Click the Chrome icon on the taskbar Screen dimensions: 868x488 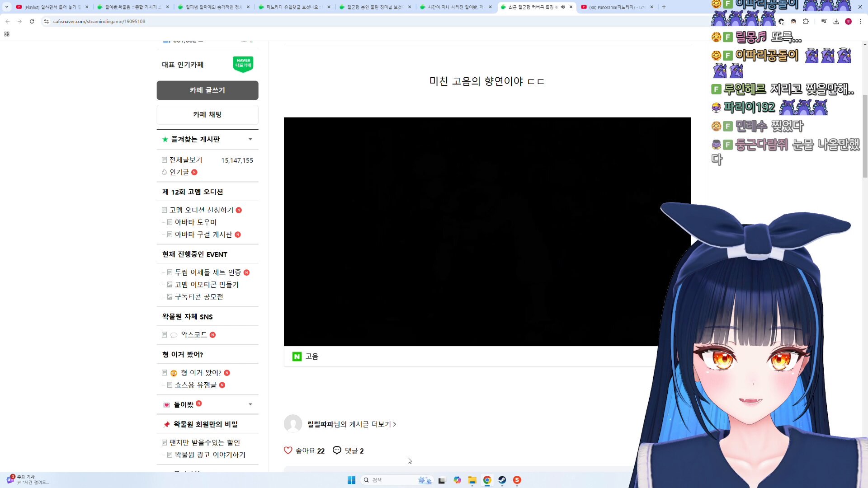tap(487, 480)
